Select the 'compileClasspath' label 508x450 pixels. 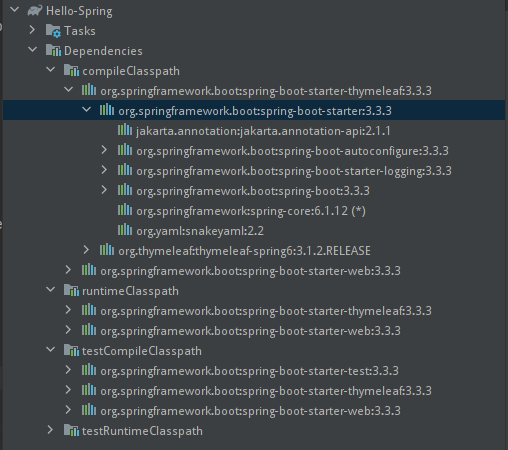tap(131, 71)
